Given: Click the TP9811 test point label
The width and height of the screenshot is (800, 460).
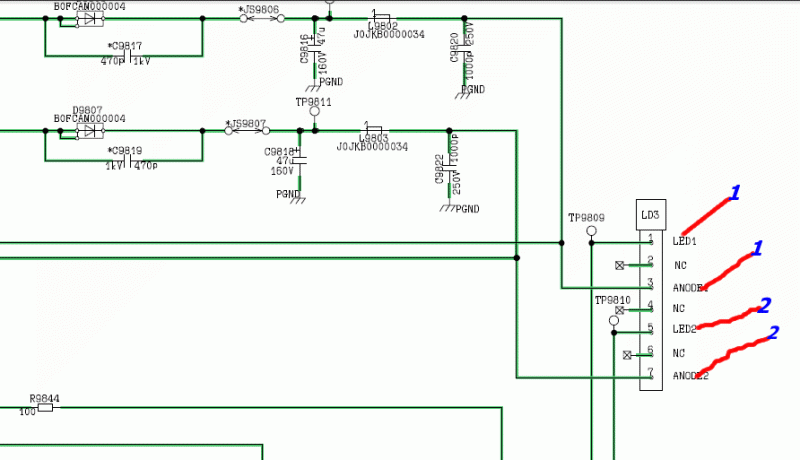Looking at the screenshot, I should 313,102.
